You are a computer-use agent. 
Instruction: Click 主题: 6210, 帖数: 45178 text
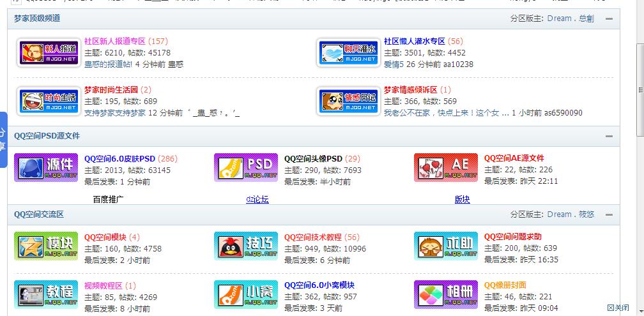[127, 53]
